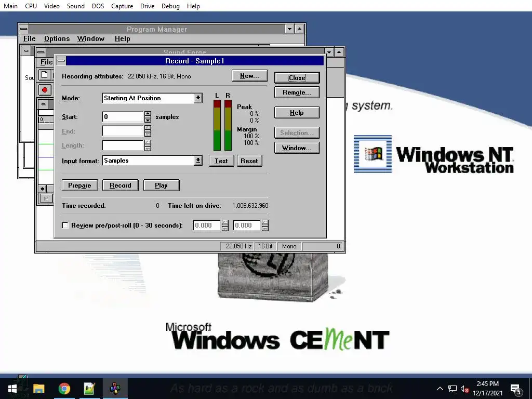
Task: Open the Program Manager control menu box
Action: pos(23,29)
